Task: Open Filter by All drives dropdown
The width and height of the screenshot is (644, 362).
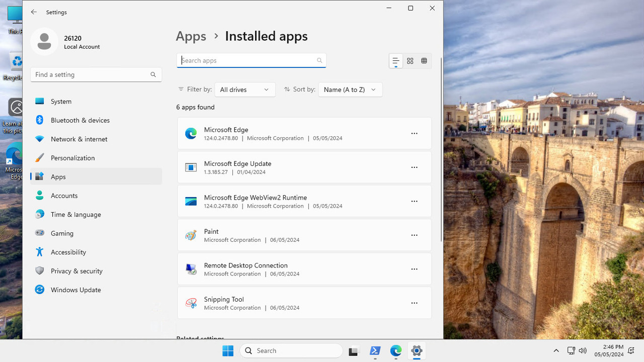Action: tap(245, 89)
